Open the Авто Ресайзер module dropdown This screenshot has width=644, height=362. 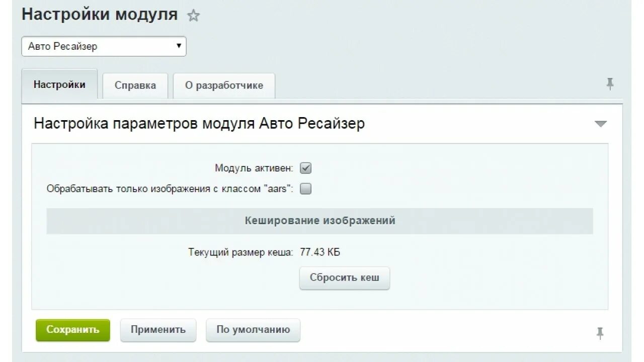click(x=104, y=46)
